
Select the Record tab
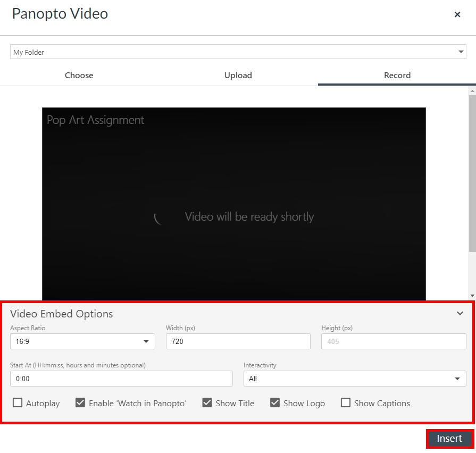click(397, 75)
